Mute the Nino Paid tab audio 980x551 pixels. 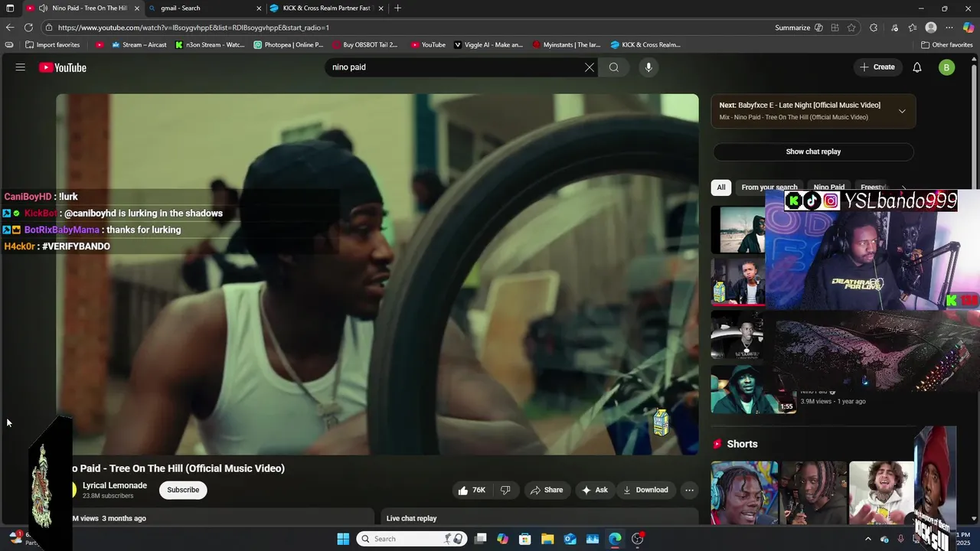click(43, 8)
